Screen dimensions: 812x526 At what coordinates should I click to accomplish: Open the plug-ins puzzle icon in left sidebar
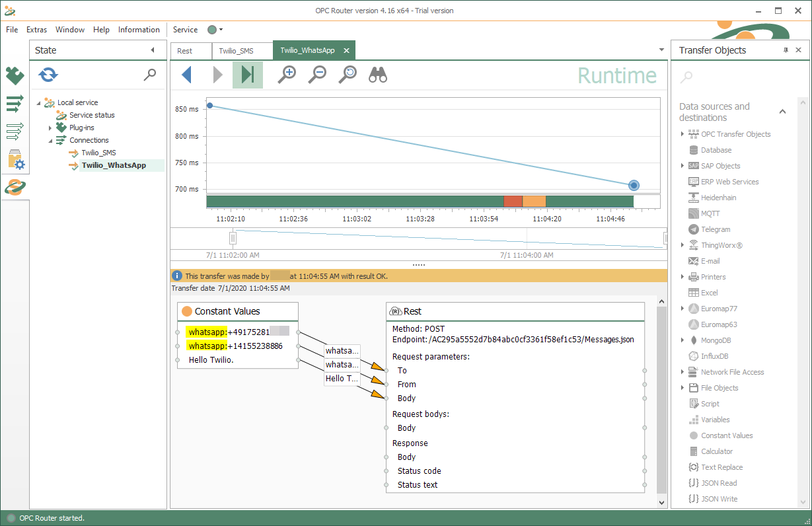[15, 76]
